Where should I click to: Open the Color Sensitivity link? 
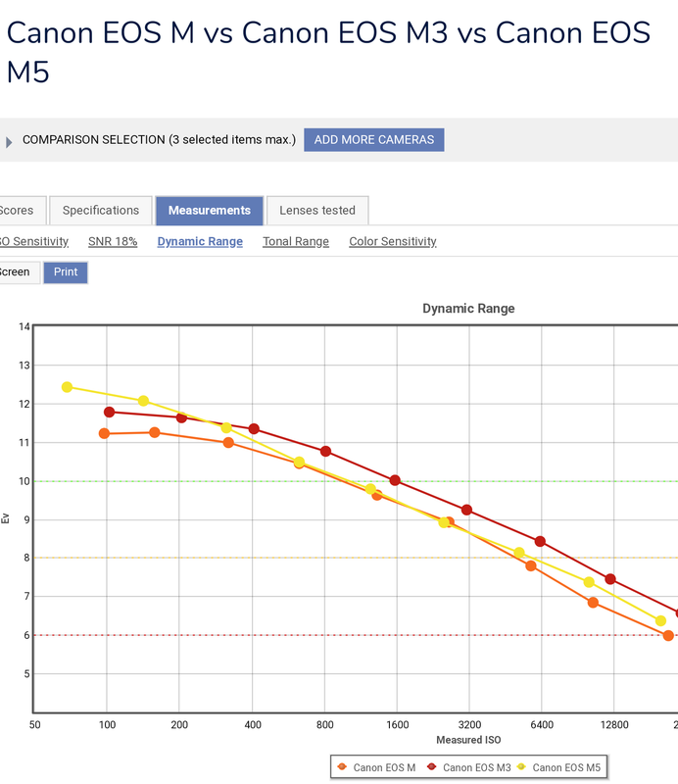click(x=393, y=241)
